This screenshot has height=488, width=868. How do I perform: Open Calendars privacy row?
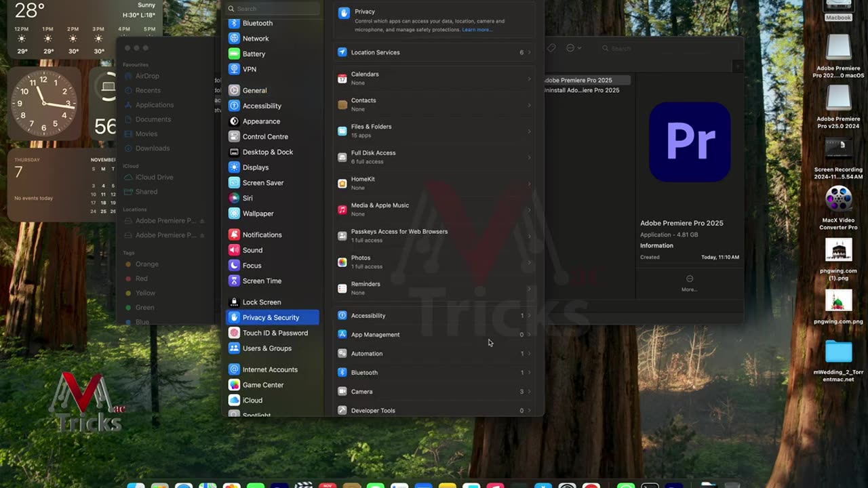tap(434, 79)
